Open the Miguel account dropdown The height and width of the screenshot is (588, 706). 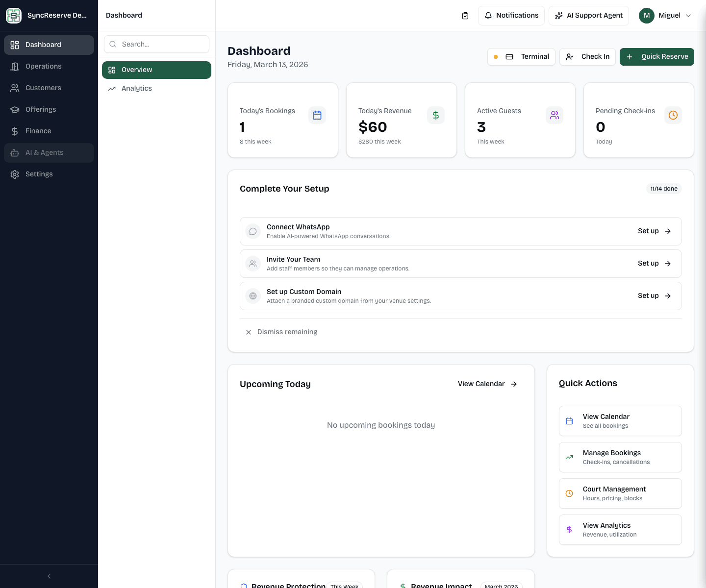(x=665, y=15)
